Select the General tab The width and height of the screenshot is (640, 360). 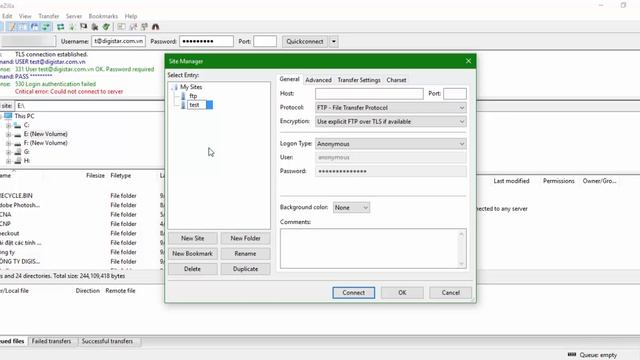(x=289, y=79)
